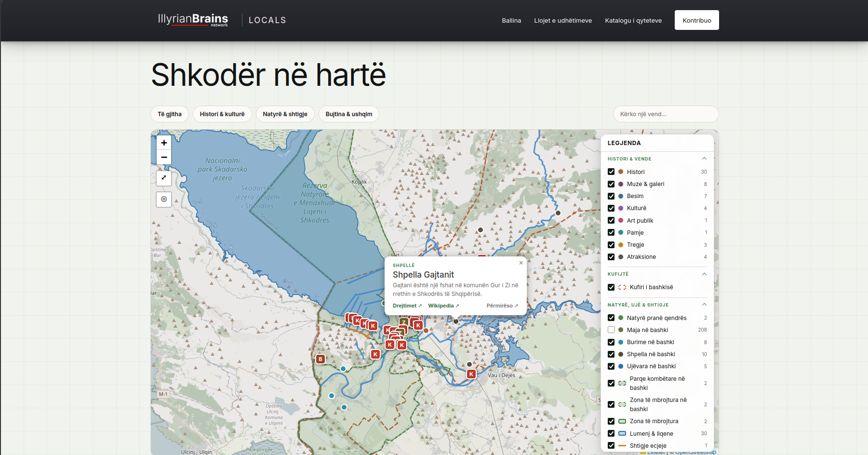Toggle Shpella në bashki checkbox
Image resolution: width=868 pixels, height=455 pixels.
tap(611, 354)
